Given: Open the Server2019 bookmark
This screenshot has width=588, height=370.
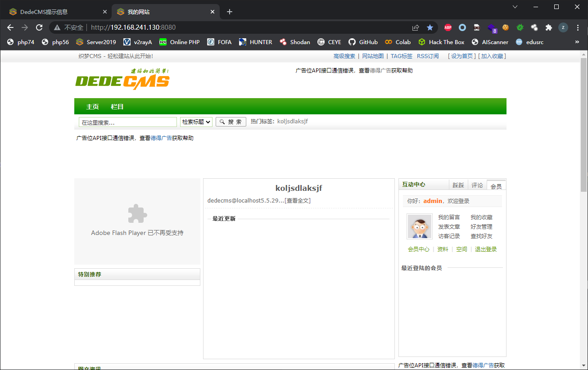Looking at the screenshot, I should 96,42.
